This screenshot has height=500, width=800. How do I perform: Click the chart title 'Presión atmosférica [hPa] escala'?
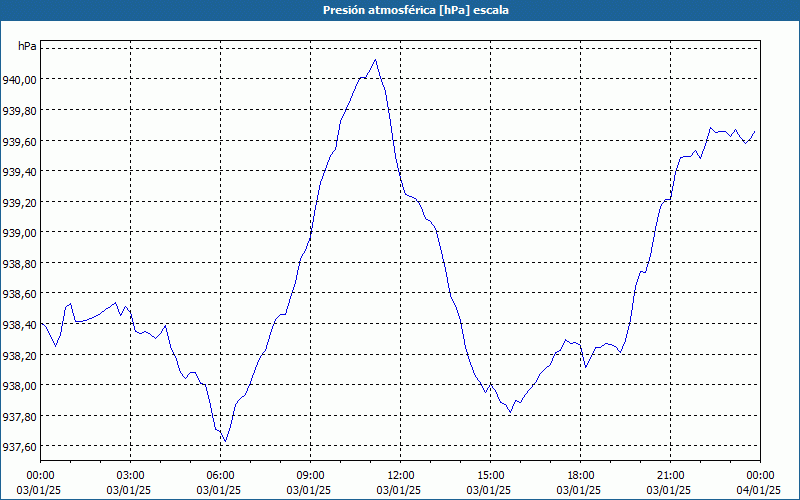coord(416,10)
